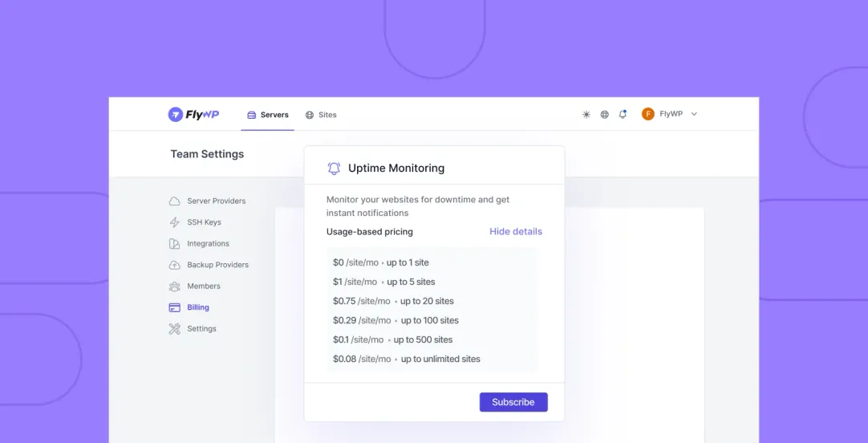Click the orange F avatar
Image resolution: width=868 pixels, height=443 pixels.
pos(647,114)
